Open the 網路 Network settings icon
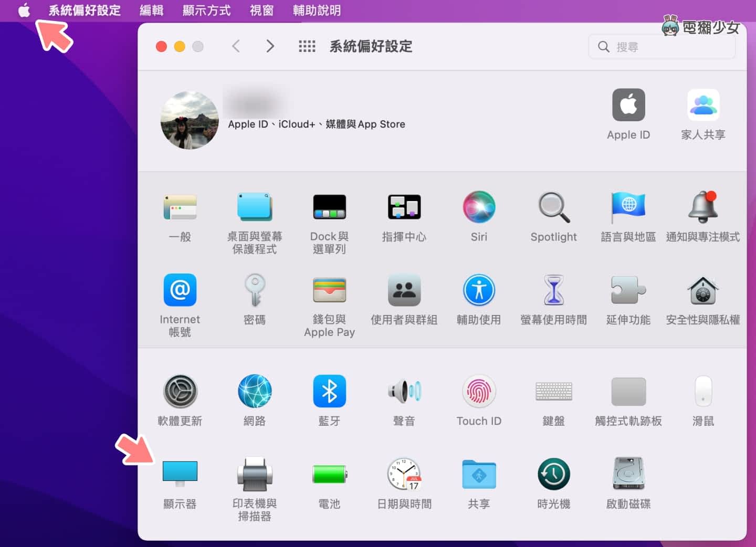Screen dimensions: 756x547 [x=255, y=392]
